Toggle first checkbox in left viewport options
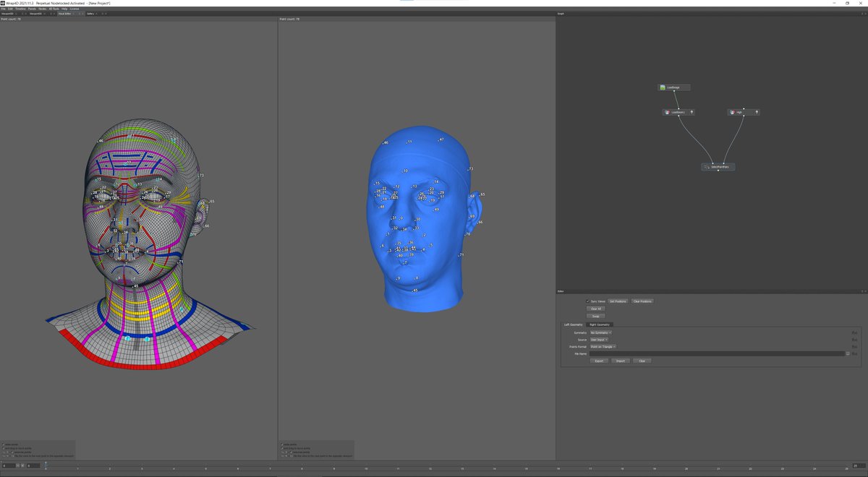 click(3, 444)
